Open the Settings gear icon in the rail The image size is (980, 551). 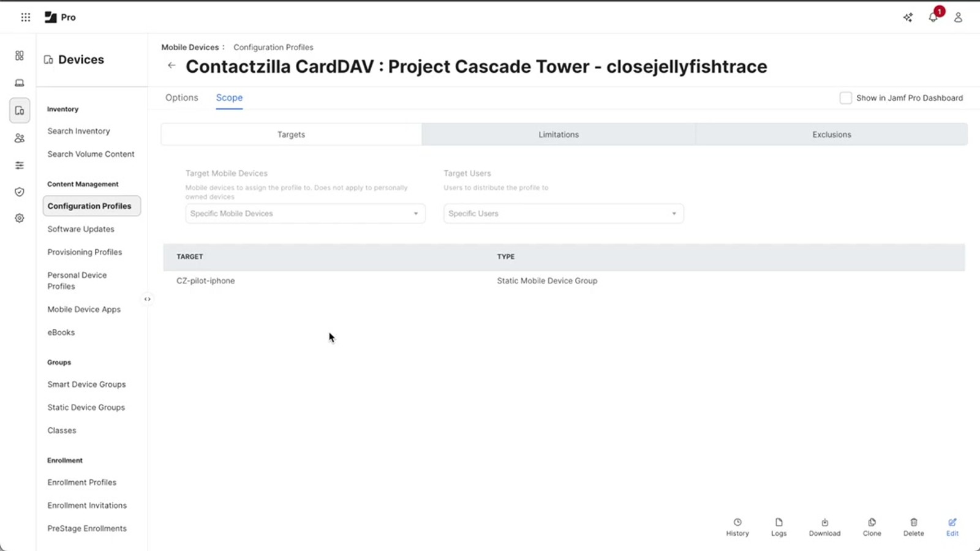pos(20,219)
